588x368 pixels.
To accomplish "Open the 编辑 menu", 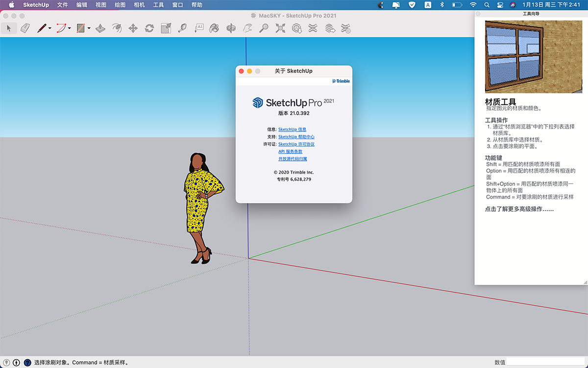I will [82, 5].
